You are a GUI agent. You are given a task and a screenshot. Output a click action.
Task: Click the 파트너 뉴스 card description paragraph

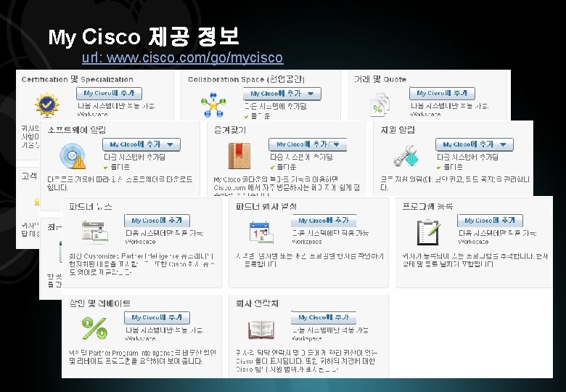click(x=141, y=264)
